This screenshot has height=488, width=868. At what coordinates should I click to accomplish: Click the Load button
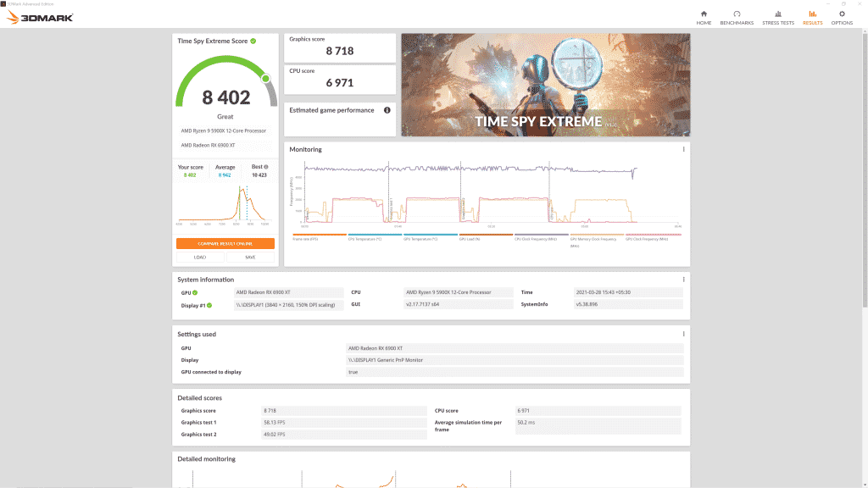200,258
